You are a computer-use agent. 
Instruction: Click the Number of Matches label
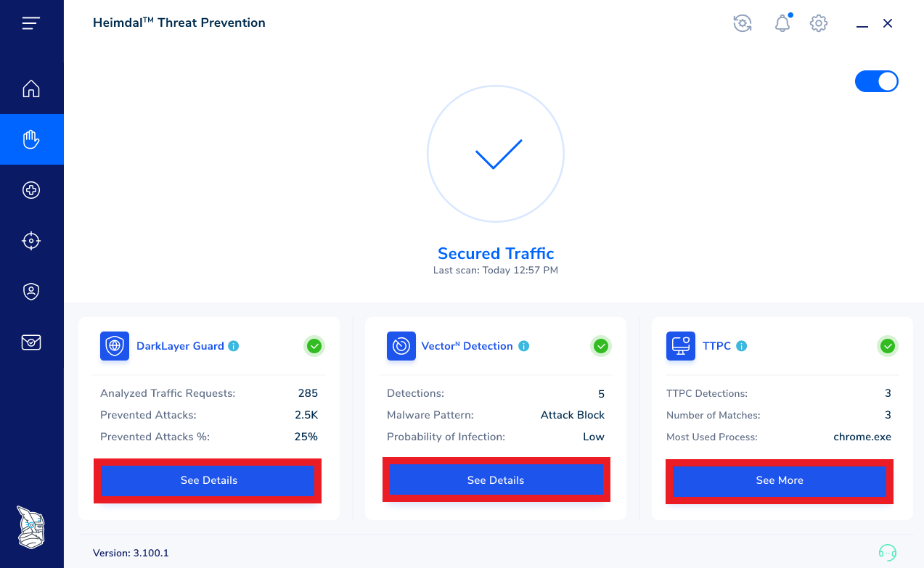point(714,415)
